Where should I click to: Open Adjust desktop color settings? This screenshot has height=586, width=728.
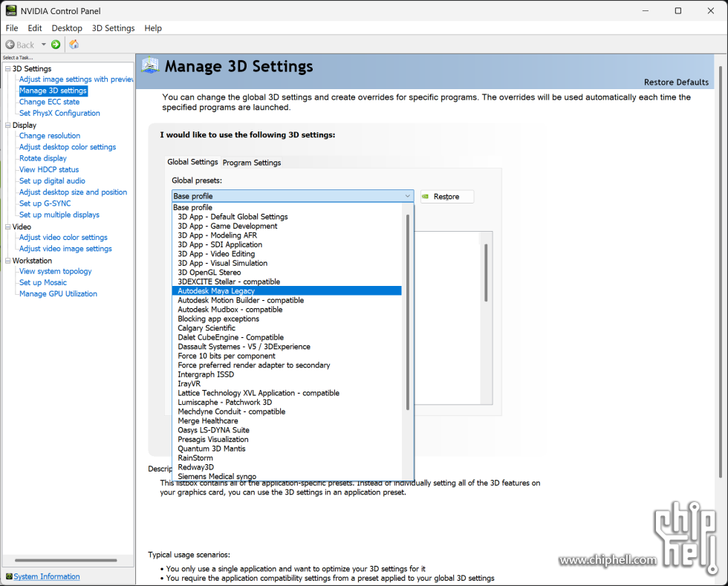coord(68,147)
